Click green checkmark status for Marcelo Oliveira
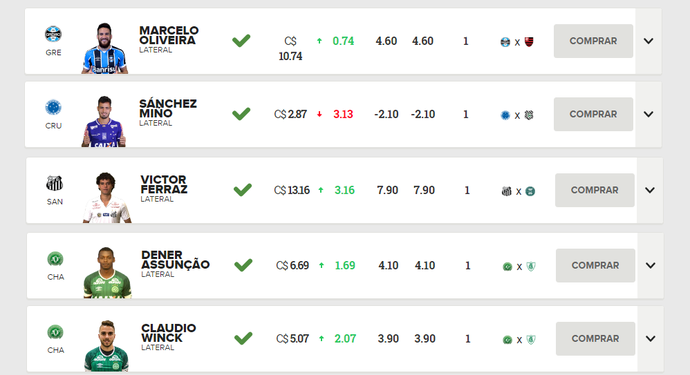690x375 pixels. pyautogui.click(x=241, y=40)
